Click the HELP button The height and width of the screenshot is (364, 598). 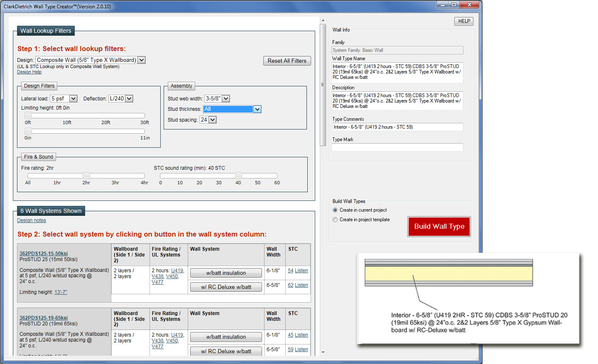point(464,21)
